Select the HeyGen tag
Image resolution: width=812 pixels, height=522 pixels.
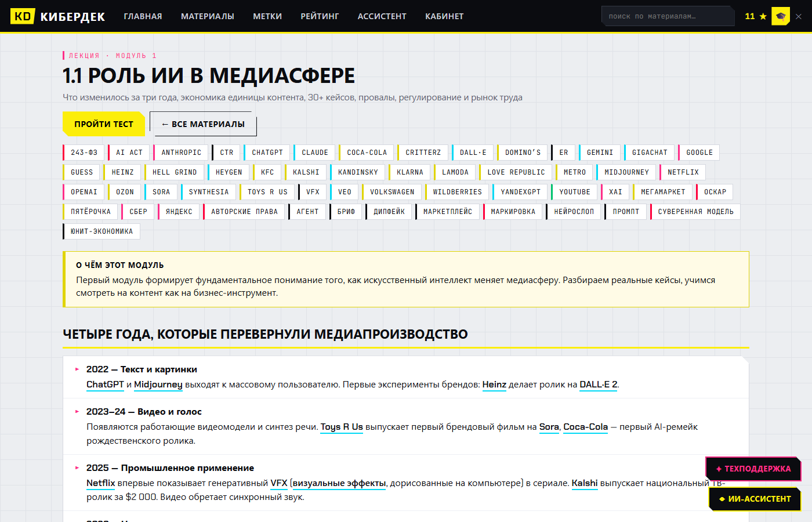229,172
